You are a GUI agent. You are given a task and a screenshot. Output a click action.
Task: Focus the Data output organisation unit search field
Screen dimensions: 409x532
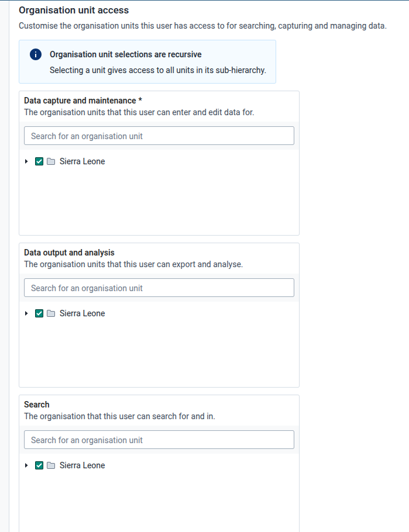point(159,288)
